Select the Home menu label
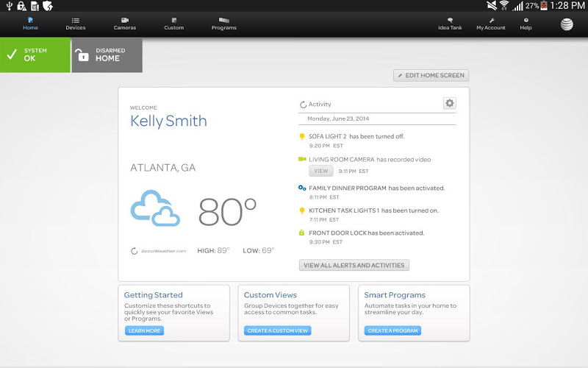Screen dimensions: 588x368 pos(30,28)
